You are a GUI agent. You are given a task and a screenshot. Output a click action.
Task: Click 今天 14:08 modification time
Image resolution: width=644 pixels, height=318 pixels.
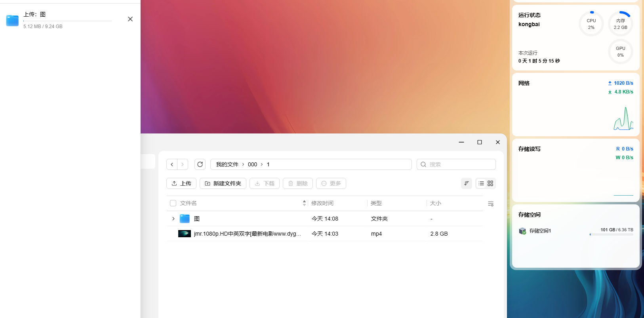click(325, 219)
